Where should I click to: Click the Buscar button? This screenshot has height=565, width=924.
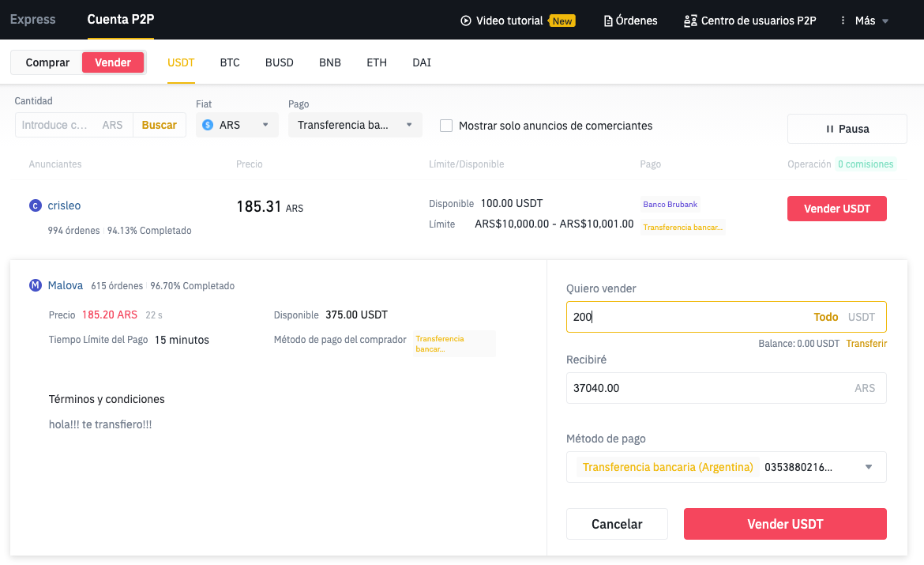(159, 125)
